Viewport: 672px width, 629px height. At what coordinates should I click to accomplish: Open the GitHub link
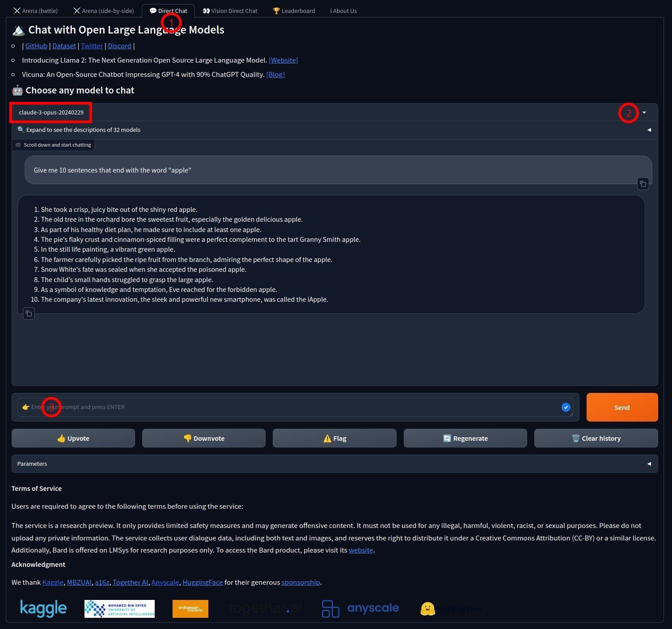(36, 46)
